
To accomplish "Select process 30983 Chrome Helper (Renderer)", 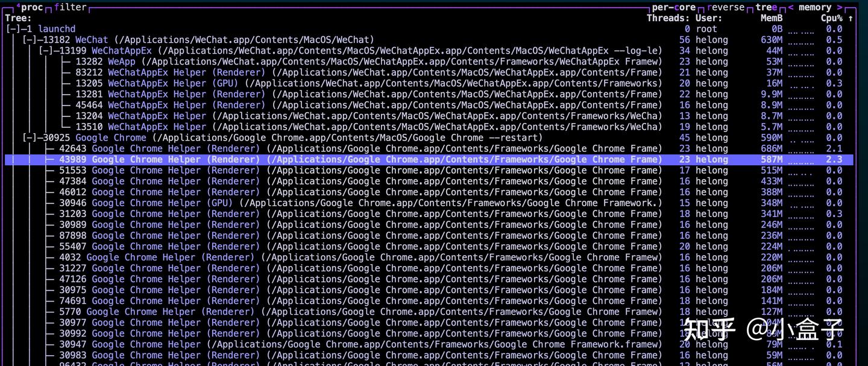I will pyautogui.click(x=429, y=355).
